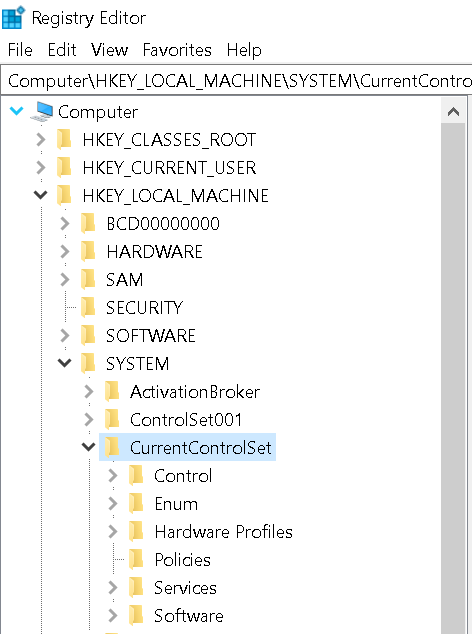The height and width of the screenshot is (634, 472).
Task: Click the ActivationBroker folder icon
Action: (112, 391)
